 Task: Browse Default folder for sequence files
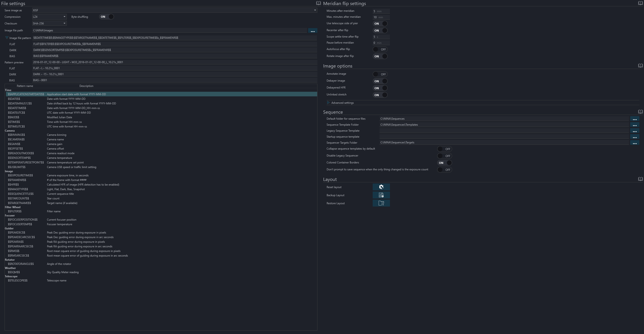pos(635,119)
